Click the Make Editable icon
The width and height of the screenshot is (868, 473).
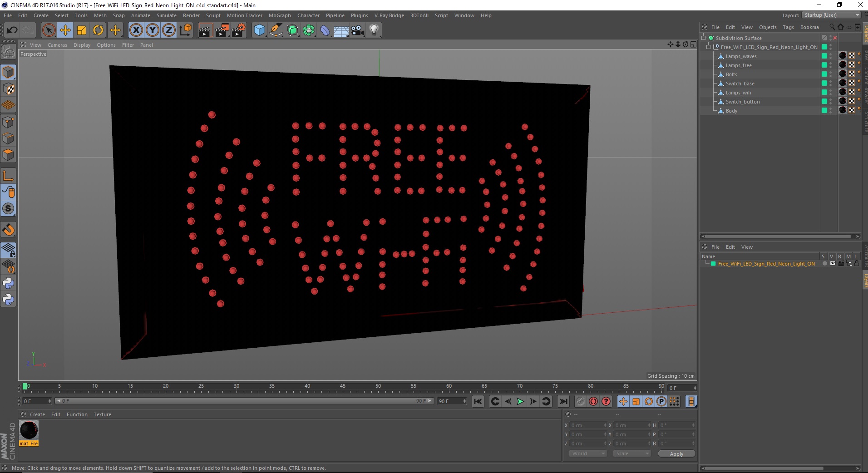(8, 52)
